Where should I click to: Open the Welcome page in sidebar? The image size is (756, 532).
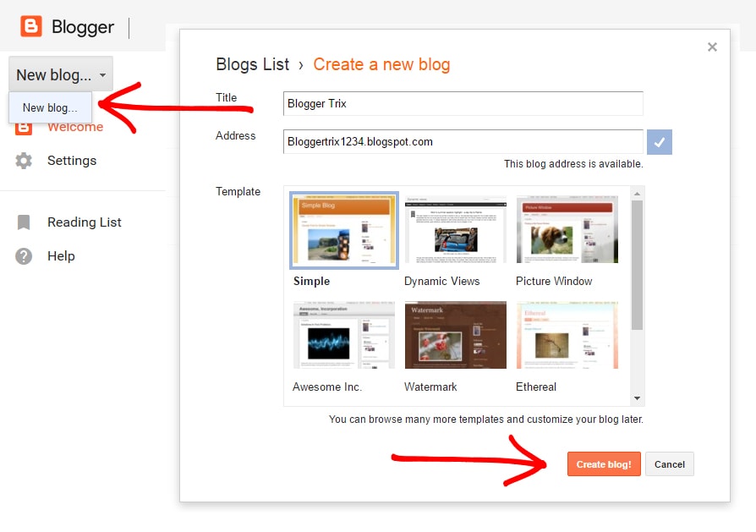[75, 127]
